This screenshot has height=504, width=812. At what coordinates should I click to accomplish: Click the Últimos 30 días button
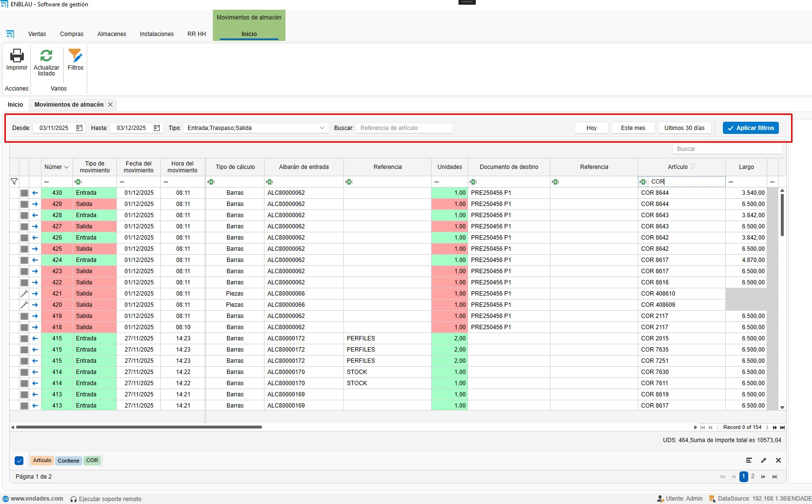[x=684, y=128]
